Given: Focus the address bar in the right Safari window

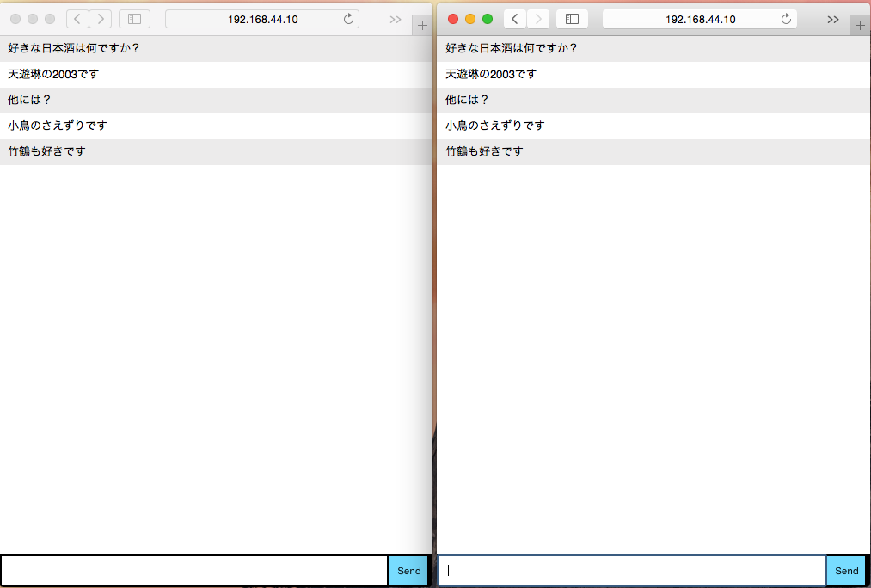Looking at the screenshot, I should pyautogui.click(x=700, y=20).
